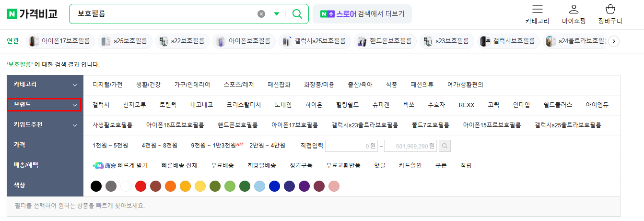Pick the red color swatch

click(x=141, y=186)
